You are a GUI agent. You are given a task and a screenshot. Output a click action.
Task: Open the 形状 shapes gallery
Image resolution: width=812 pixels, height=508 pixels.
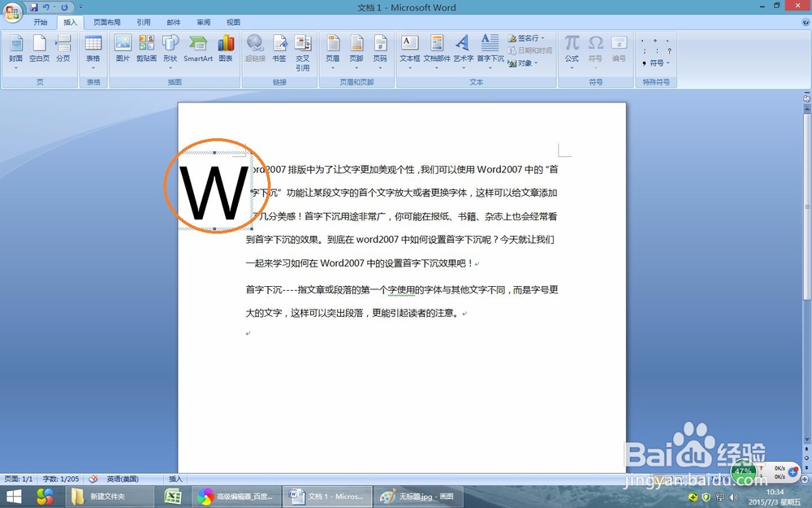coord(170,52)
